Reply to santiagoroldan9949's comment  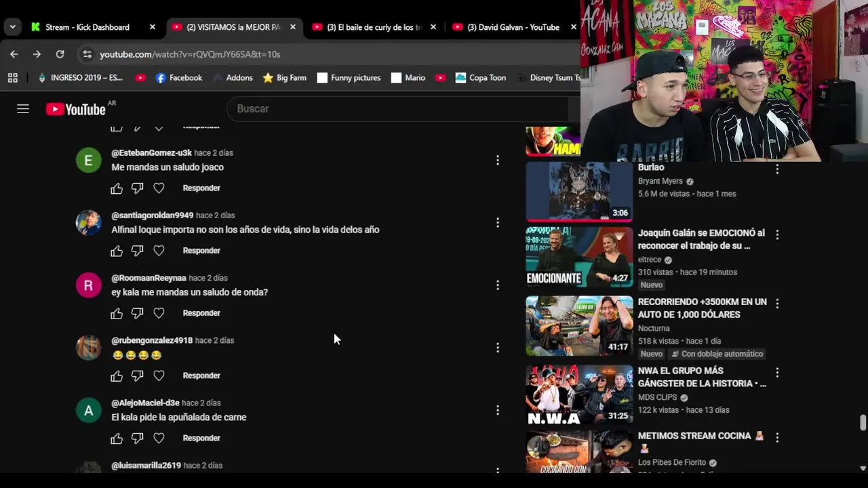(x=201, y=251)
